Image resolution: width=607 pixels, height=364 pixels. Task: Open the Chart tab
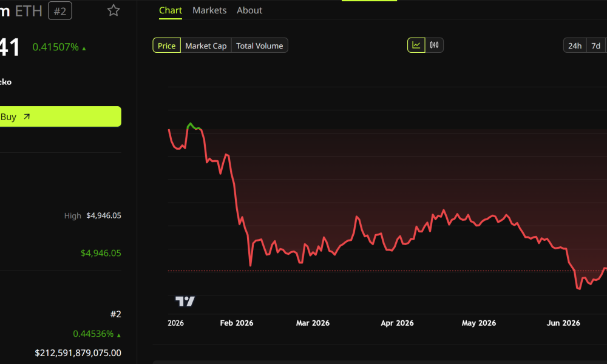point(171,10)
